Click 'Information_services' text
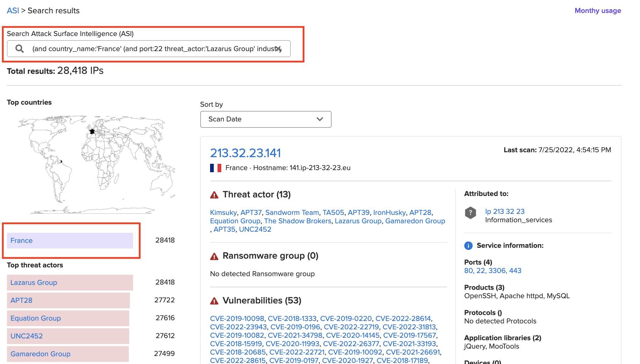Screen dimensions: 640x364 (x=519, y=220)
